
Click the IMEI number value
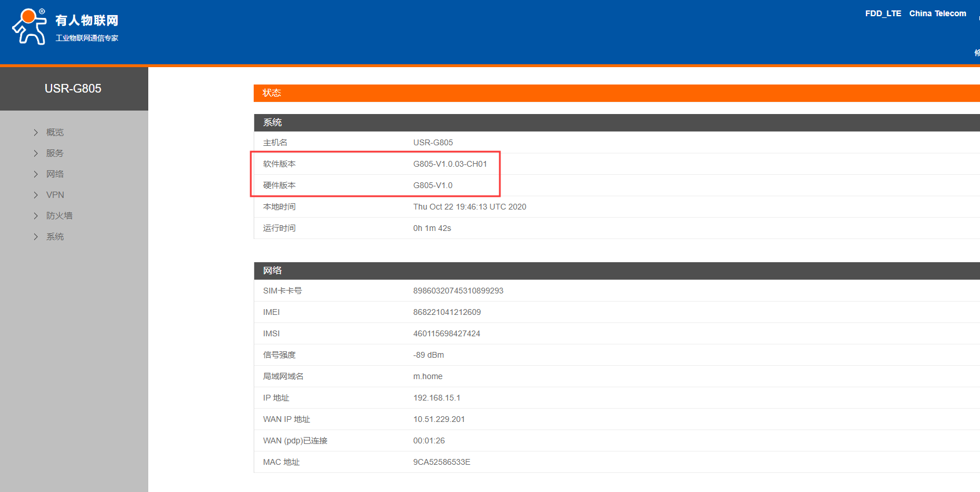pyautogui.click(x=447, y=312)
